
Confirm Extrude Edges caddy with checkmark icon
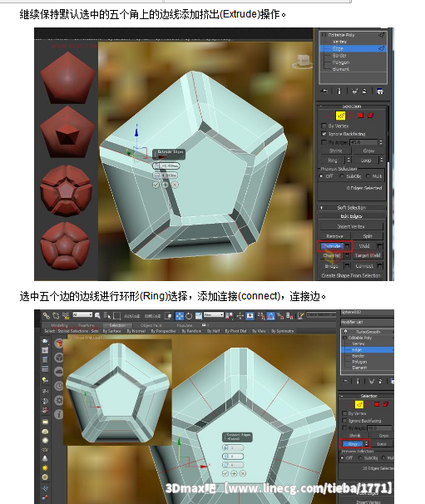[x=156, y=185]
